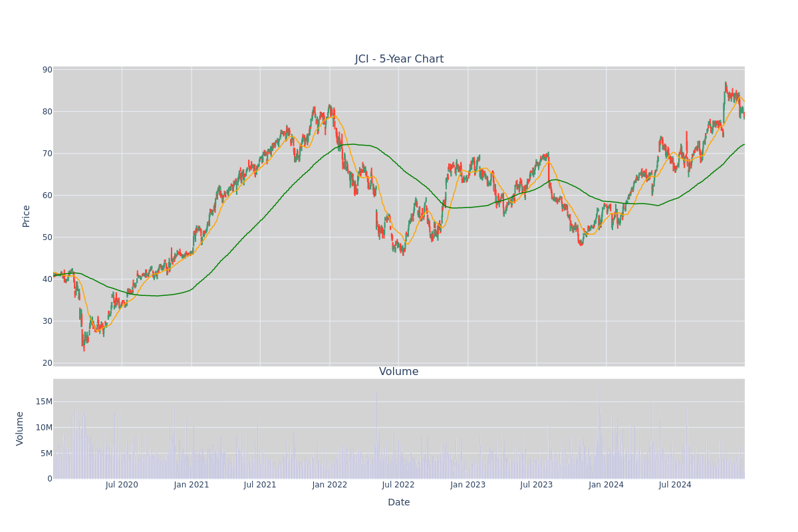Click the 30 price tick label
798x532 pixels.
(x=47, y=321)
